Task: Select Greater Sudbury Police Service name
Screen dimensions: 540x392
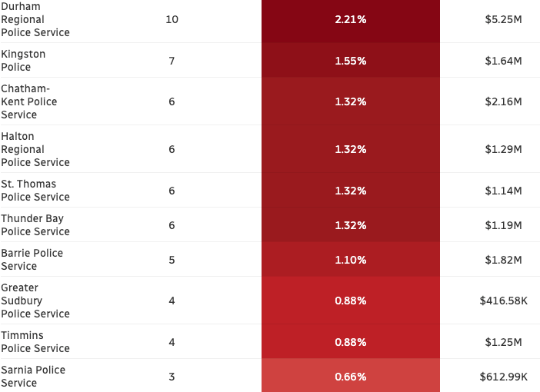Action: point(35,301)
